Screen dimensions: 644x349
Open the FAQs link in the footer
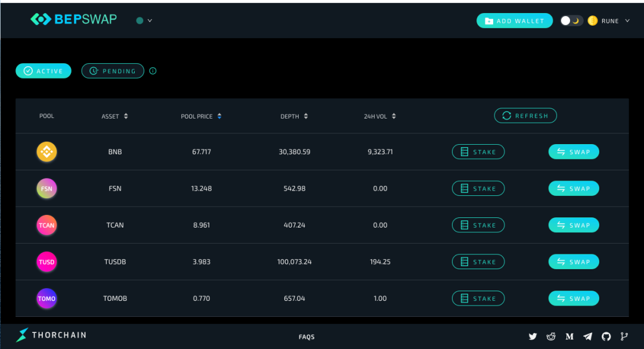pos(306,336)
